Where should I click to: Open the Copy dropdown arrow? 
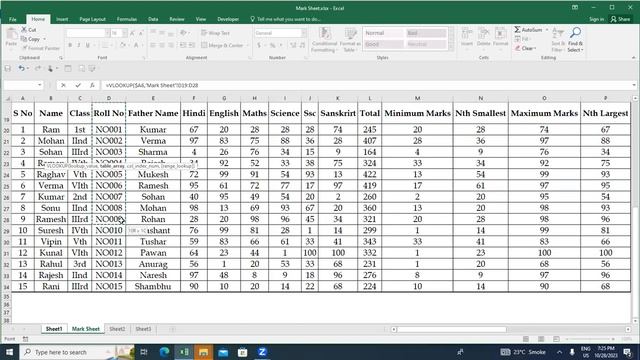[x=44, y=39]
